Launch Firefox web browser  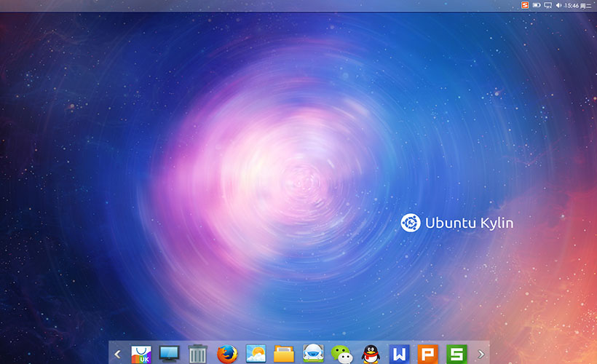[227, 355]
